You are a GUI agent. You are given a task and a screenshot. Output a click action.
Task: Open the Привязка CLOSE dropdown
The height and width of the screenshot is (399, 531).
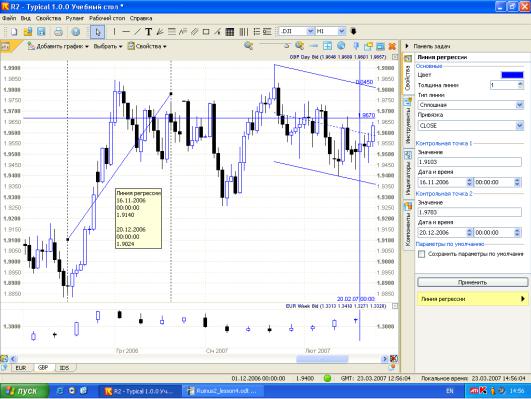pyautogui.click(x=519, y=126)
